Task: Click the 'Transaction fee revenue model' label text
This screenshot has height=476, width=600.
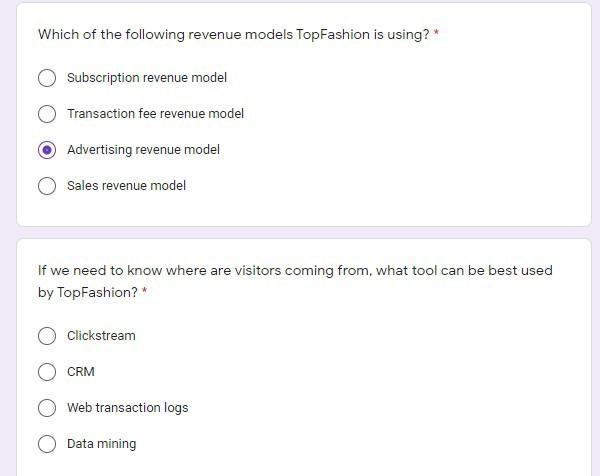Action: [155, 114]
